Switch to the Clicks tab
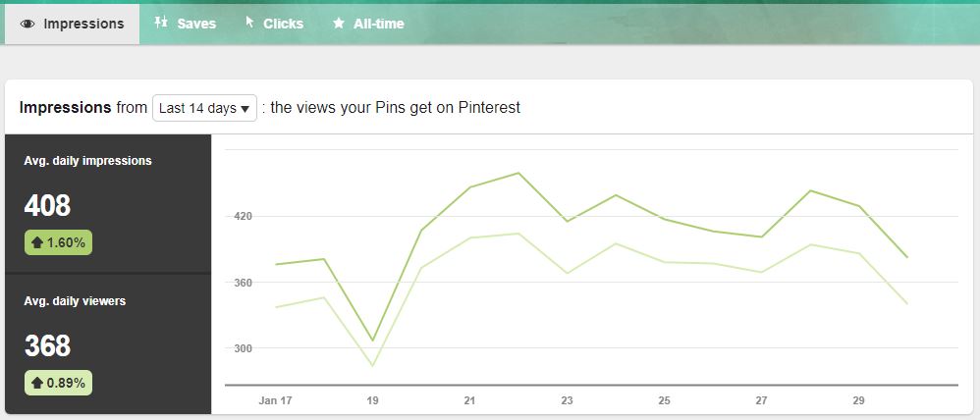 click(274, 24)
